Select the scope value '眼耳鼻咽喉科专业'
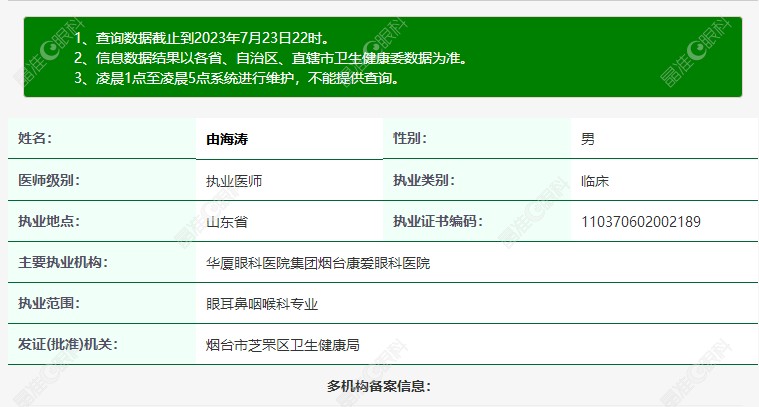Screen dimensions: 759x407 pos(262,304)
